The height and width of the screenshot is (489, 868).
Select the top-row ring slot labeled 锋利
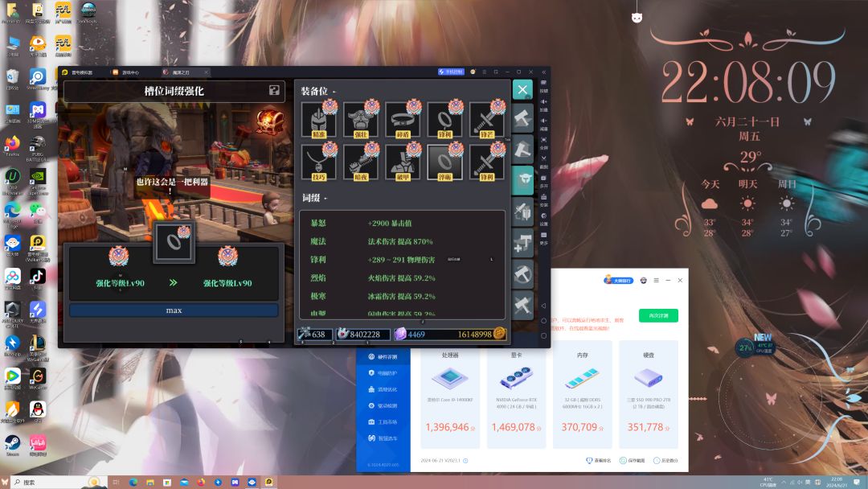point(445,120)
